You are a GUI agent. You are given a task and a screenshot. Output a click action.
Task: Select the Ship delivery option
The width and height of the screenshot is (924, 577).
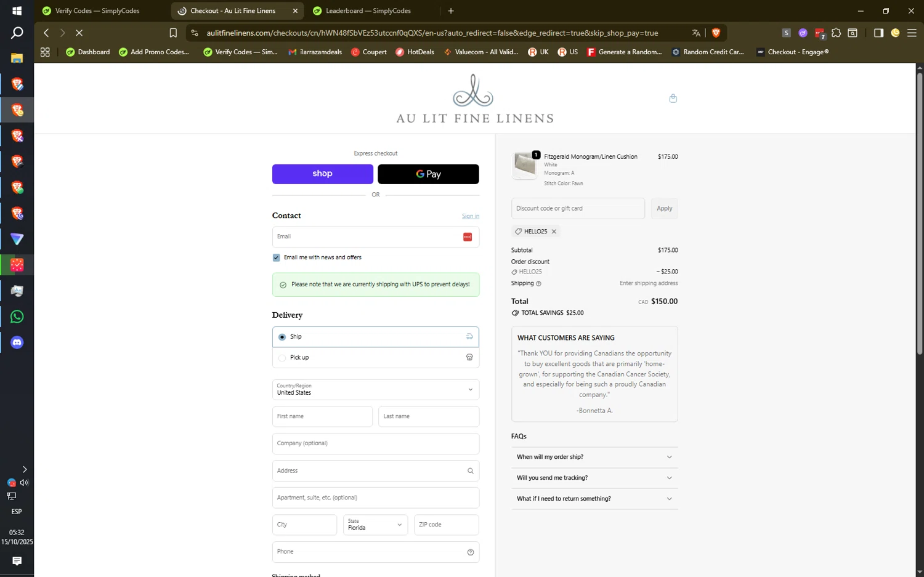coord(376,337)
